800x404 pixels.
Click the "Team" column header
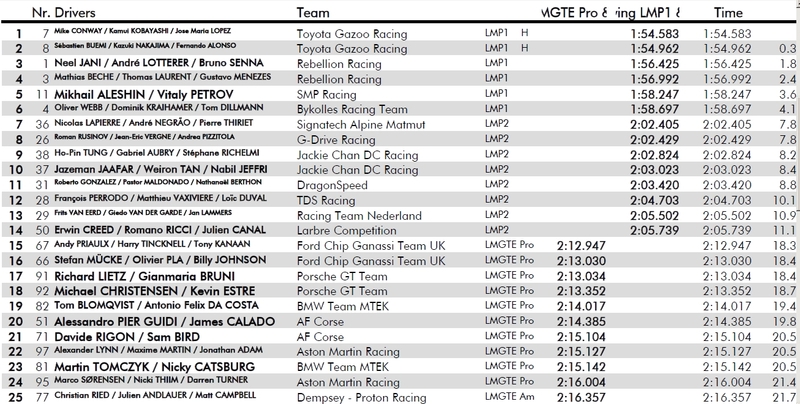pos(315,14)
